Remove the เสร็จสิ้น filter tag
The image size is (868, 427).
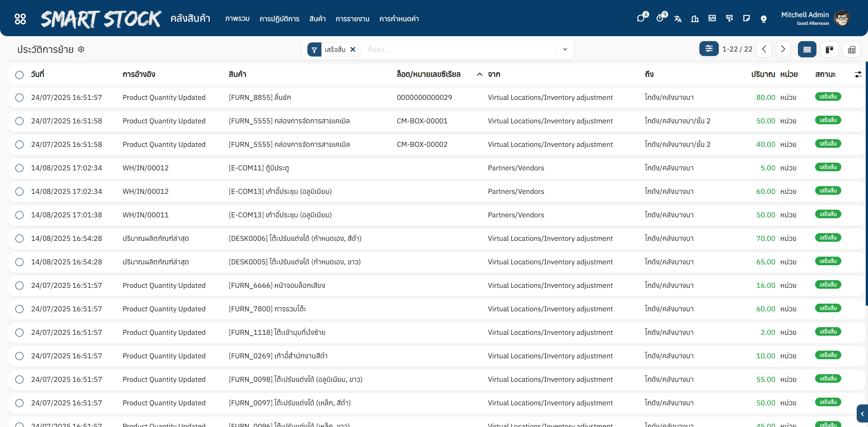coord(353,49)
